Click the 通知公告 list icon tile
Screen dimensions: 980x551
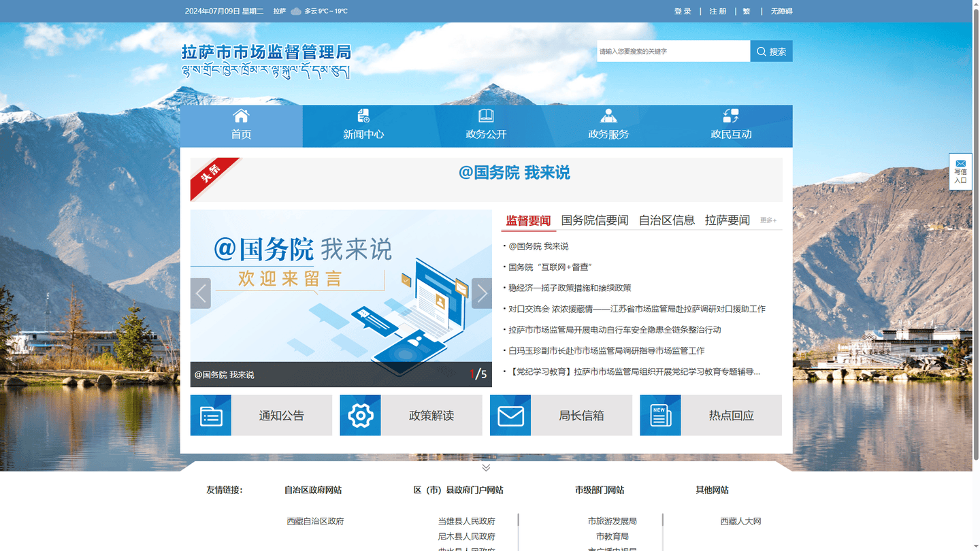click(211, 416)
